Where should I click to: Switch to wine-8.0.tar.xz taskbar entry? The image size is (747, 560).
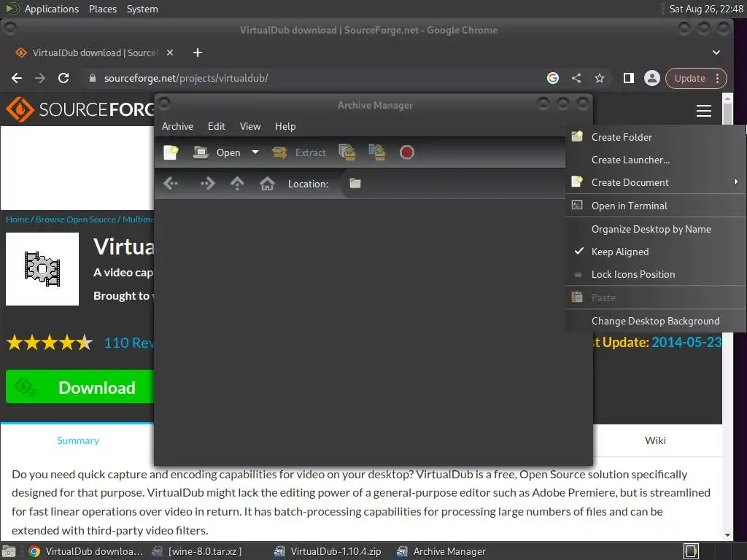coord(198,551)
